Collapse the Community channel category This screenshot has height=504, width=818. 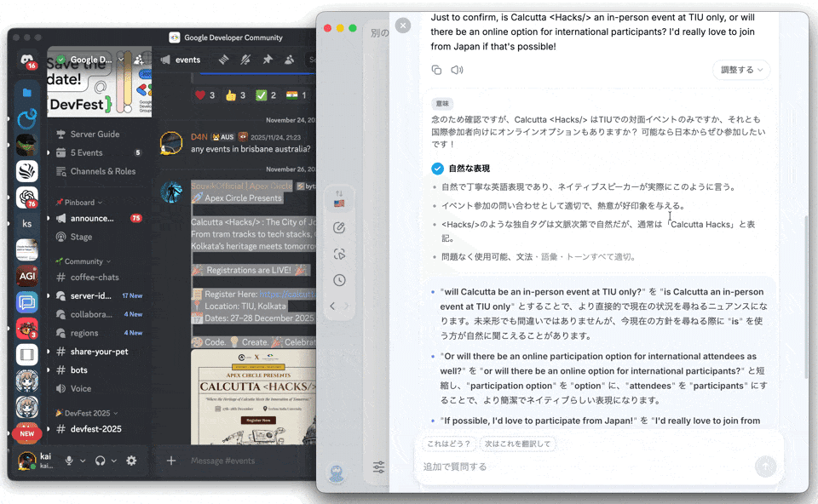click(x=84, y=261)
